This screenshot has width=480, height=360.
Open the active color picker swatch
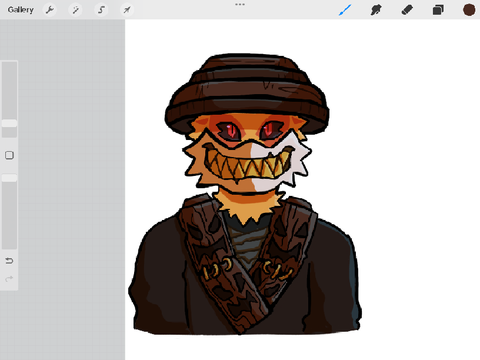469,10
